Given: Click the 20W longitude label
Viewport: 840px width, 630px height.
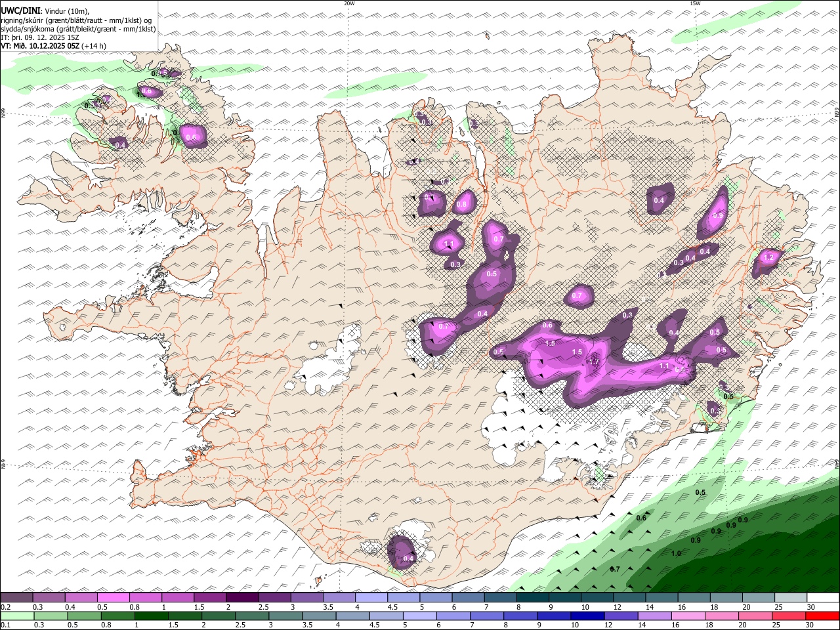Looking at the screenshot, I should tap(349, 3).
